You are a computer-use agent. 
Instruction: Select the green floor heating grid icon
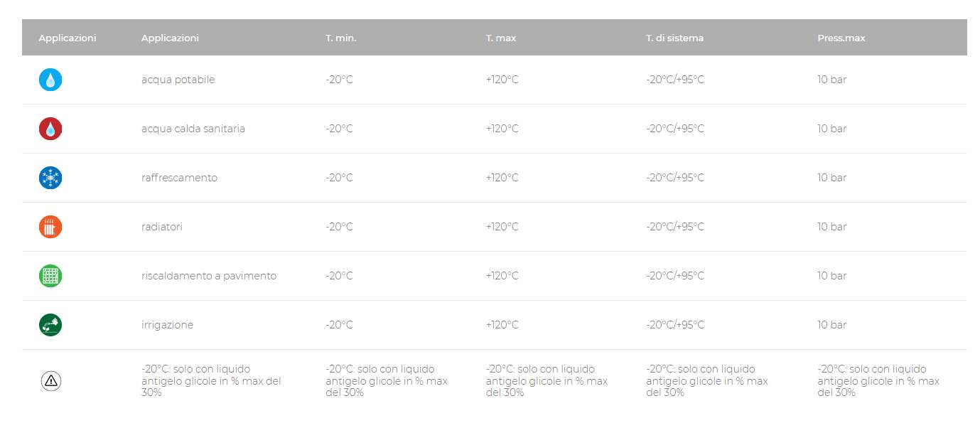50,276
